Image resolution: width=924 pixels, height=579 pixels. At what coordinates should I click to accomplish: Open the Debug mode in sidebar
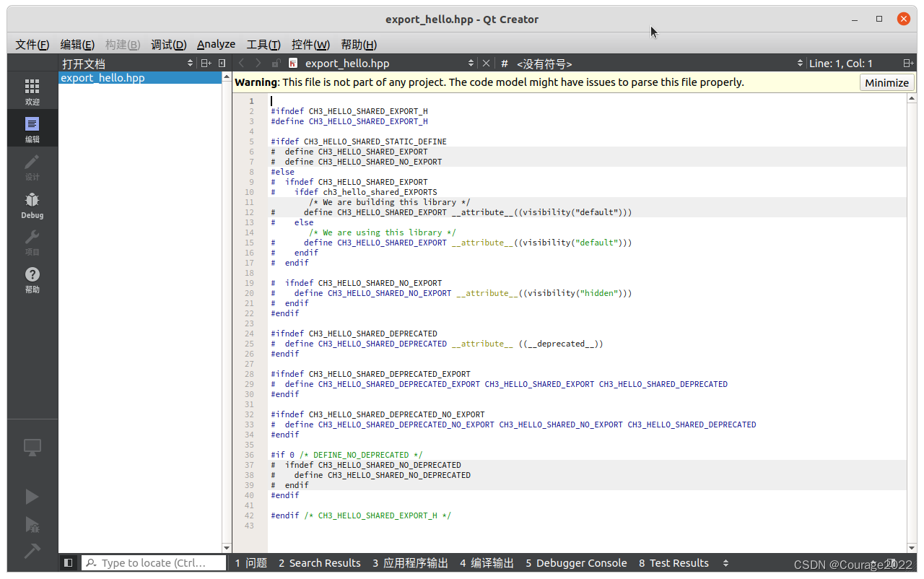click(32, 205)
